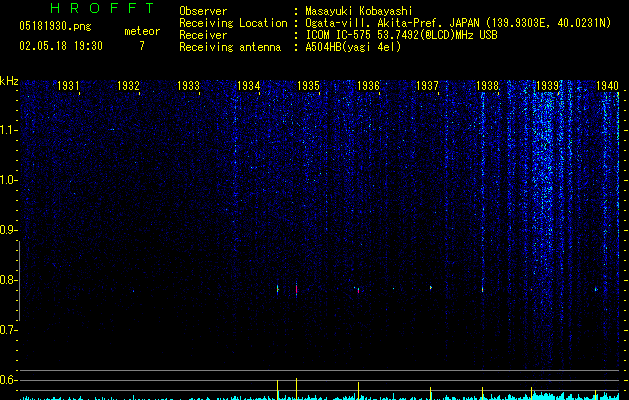The width and height of the screenshot is (629, 400).
Task: Click the 1933 time marker
Action: (x=188, y=85)
